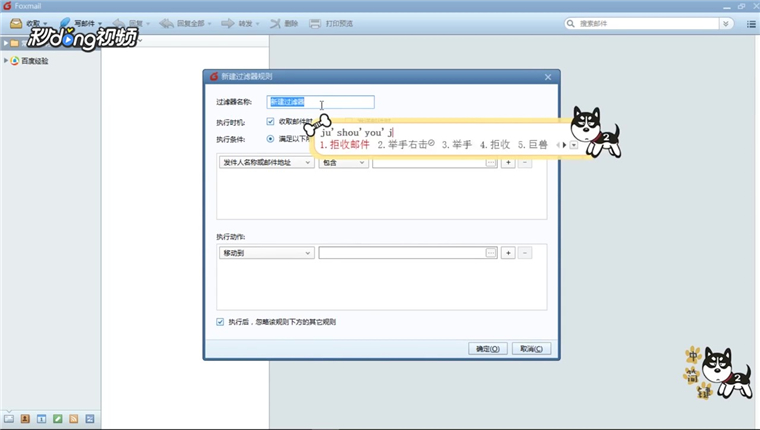Open the main menu list icon at top right
Viewport: 760px width, 430px height.
[751, 24]
